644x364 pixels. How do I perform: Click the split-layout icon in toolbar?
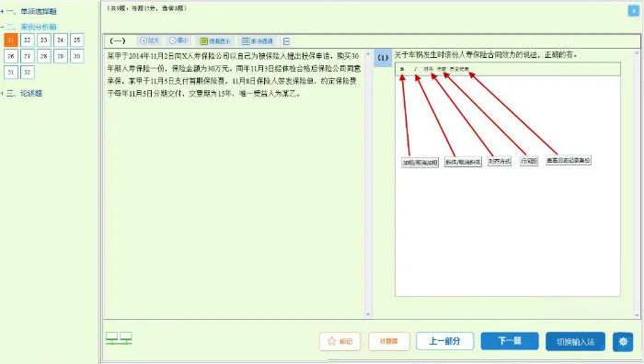(x=287, y=41)
